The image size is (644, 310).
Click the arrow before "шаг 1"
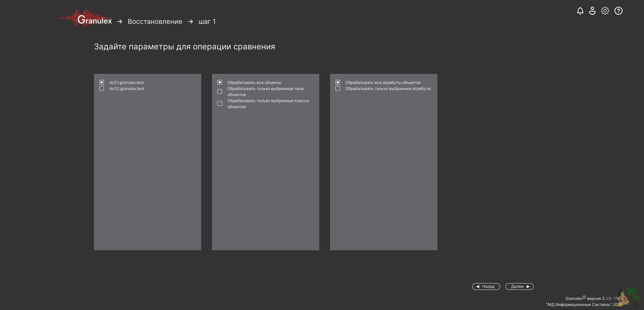[x=191, y=21]
